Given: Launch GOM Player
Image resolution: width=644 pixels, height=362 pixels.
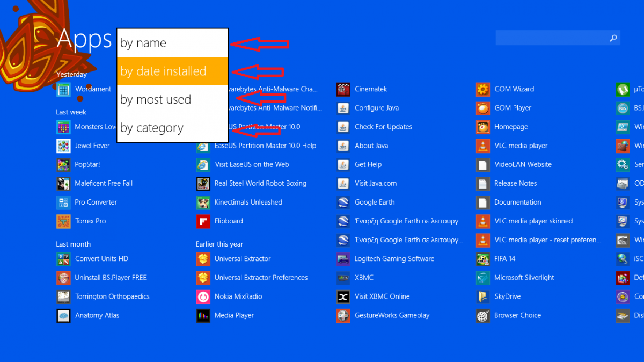Looking at the screenshot, I should click(504, 108).
